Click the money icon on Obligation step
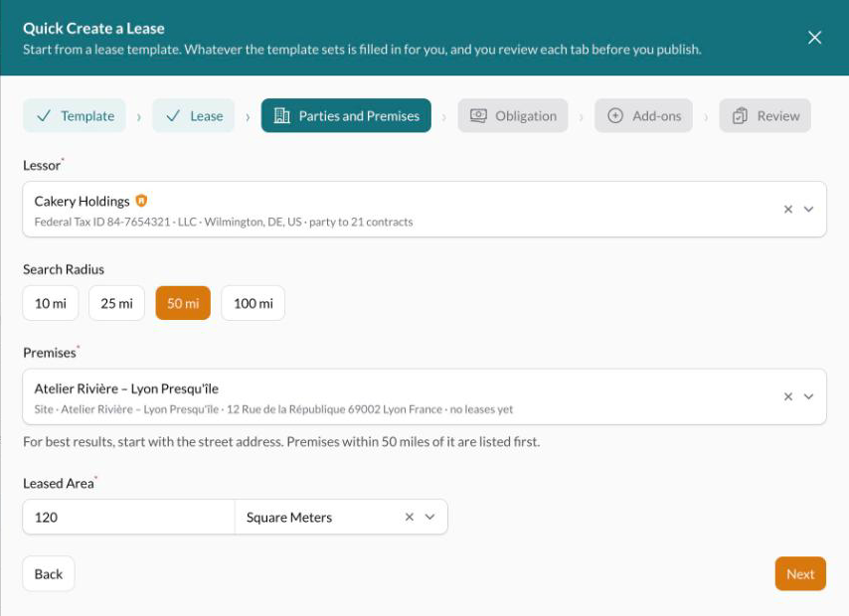 click(478, 116)
